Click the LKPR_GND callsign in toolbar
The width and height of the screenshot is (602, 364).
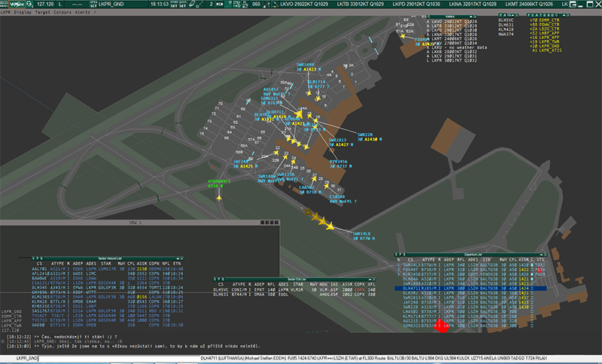pos(111,4)
